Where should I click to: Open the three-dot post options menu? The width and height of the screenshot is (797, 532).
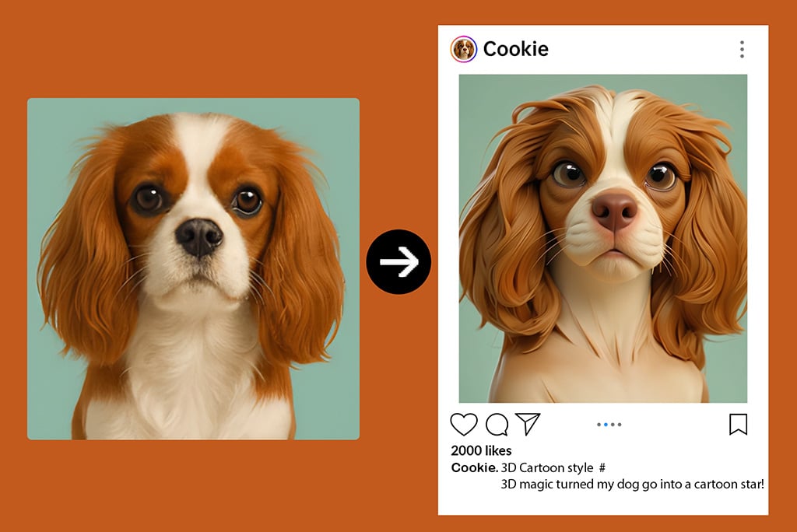tap(742, 49)
